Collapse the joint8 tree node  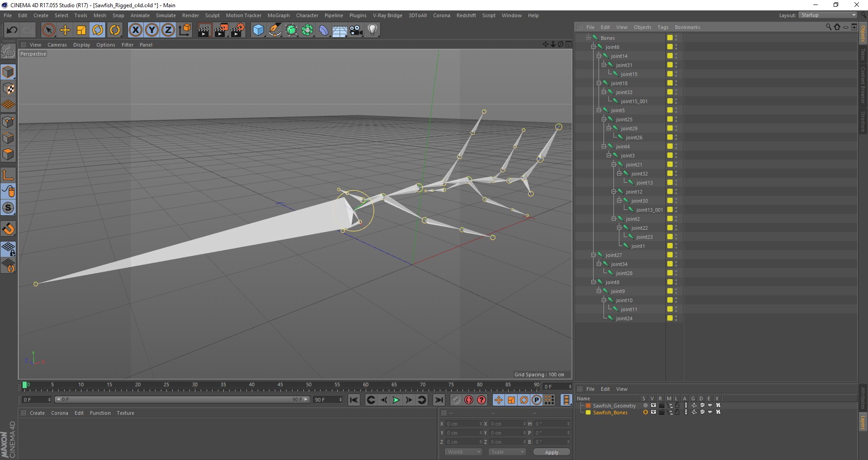(x=594, y=282)
